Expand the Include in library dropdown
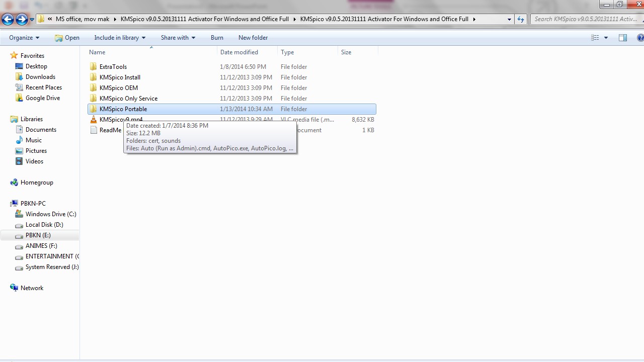This screenshot has height=362, width=644. pyautogui.click(x=119, y=38)
